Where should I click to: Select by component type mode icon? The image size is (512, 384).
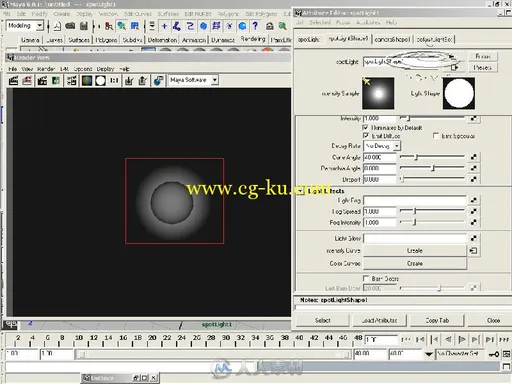click(135, 26)
